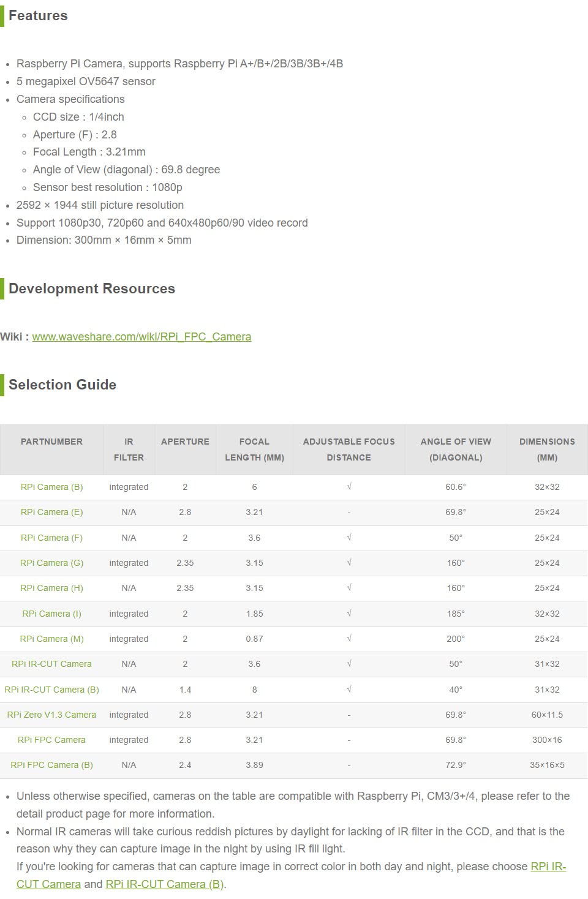Click the 2592 × 1944 still picture resolution bullet
This screenshot has width=588, height=899.
[x=100, y=205]
